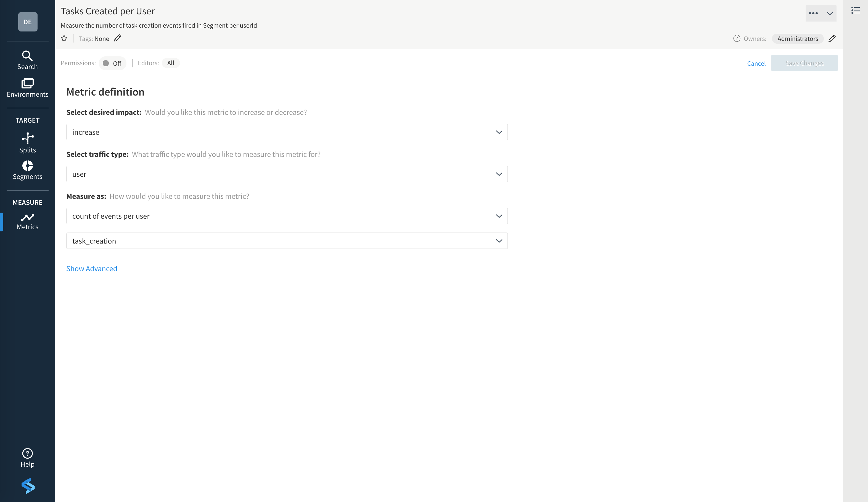Click the Administrators owner pill
The image size is (868, 502).
coord(797,39)
